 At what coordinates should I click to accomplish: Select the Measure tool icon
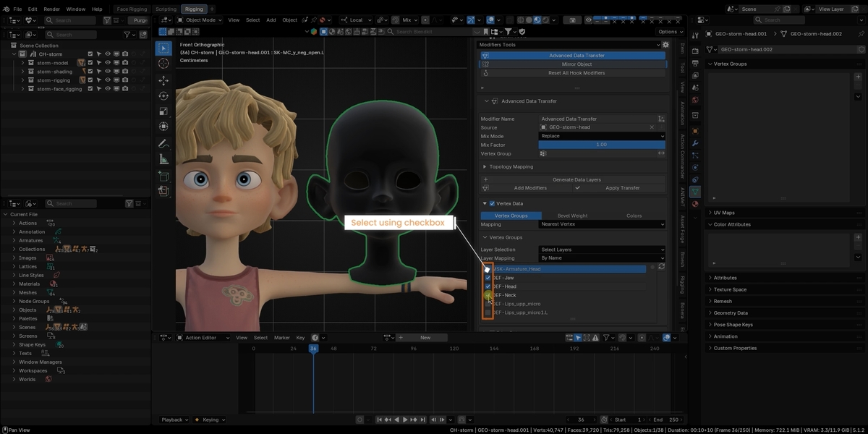pyautogui.click(x=163, y=159)
